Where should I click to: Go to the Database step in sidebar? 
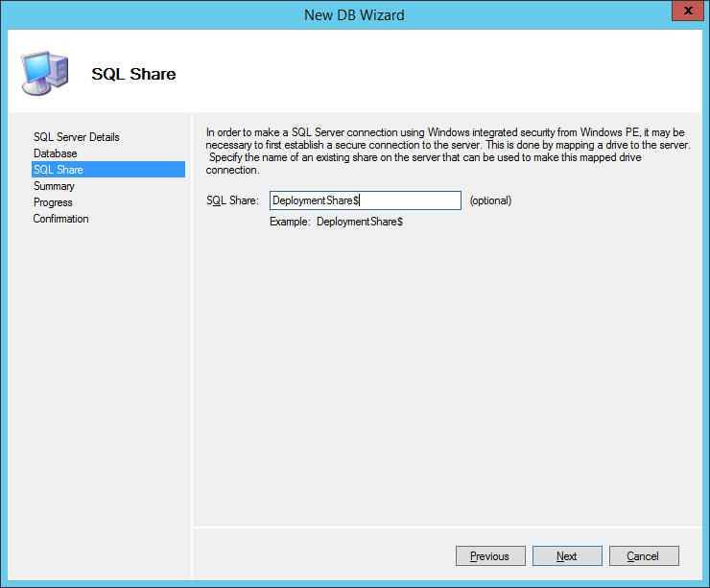pos(56,153)
